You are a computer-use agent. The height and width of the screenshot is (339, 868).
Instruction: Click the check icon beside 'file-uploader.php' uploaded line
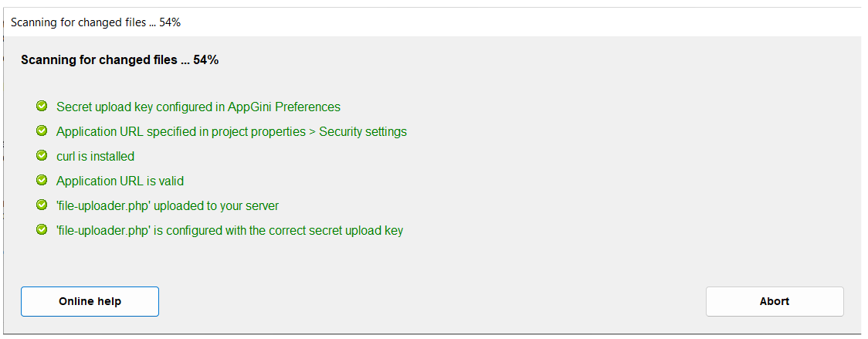[42, 205]
